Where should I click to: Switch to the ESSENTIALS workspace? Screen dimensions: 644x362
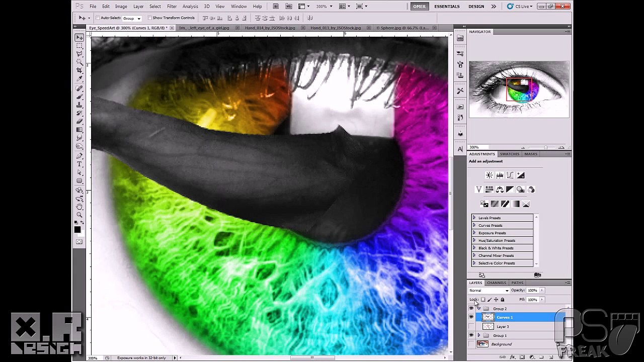pos(447,7)
